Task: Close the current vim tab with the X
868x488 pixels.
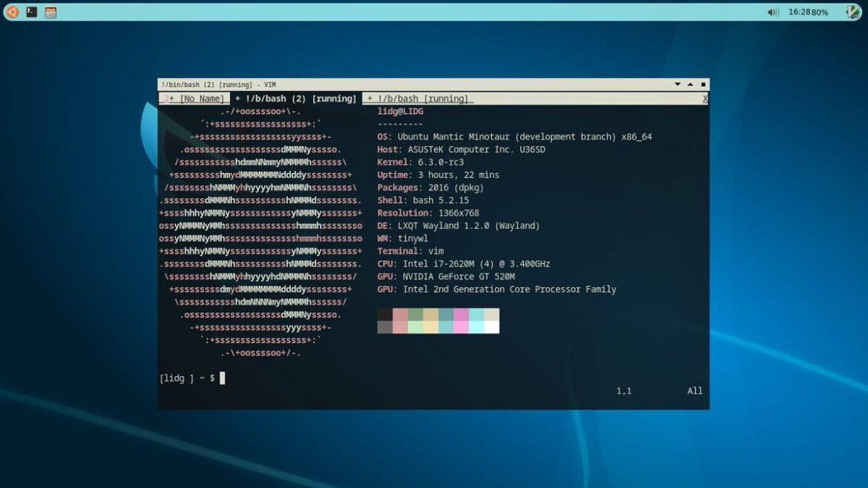Action: tap(705, 99)
